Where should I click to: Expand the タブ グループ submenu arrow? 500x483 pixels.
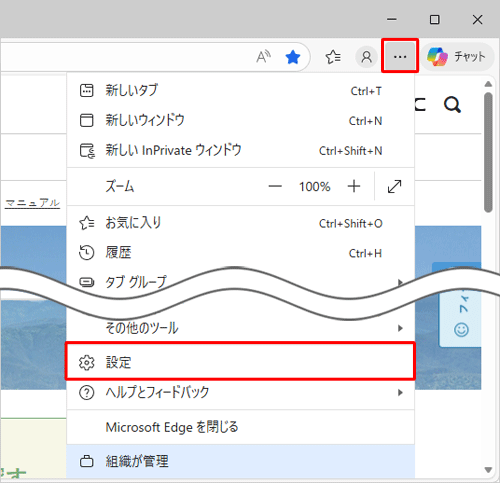[400, 282]
